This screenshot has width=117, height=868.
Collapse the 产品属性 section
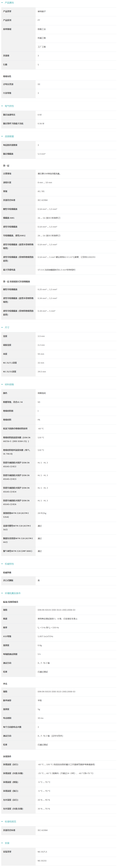coord(7,3)
